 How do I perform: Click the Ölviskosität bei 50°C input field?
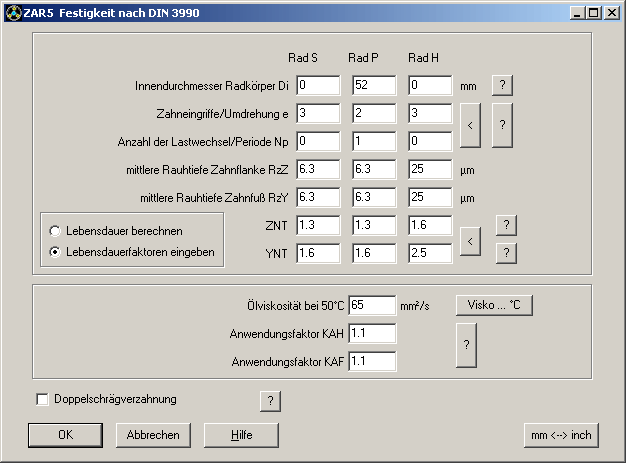372,305
